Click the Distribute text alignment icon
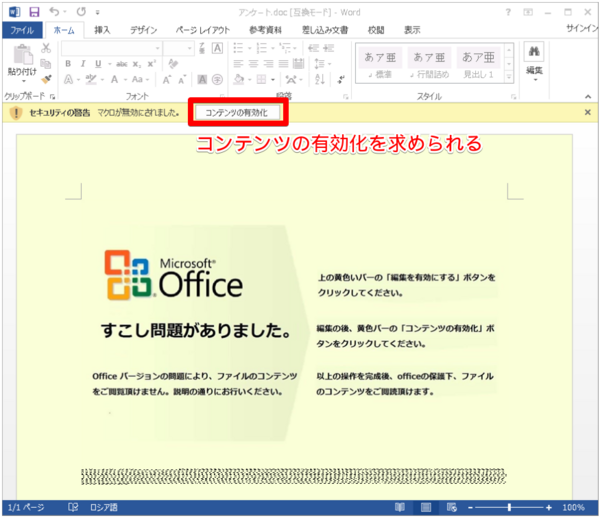The image size is (600, 518). pyautogui.click(x=298, y=64)
